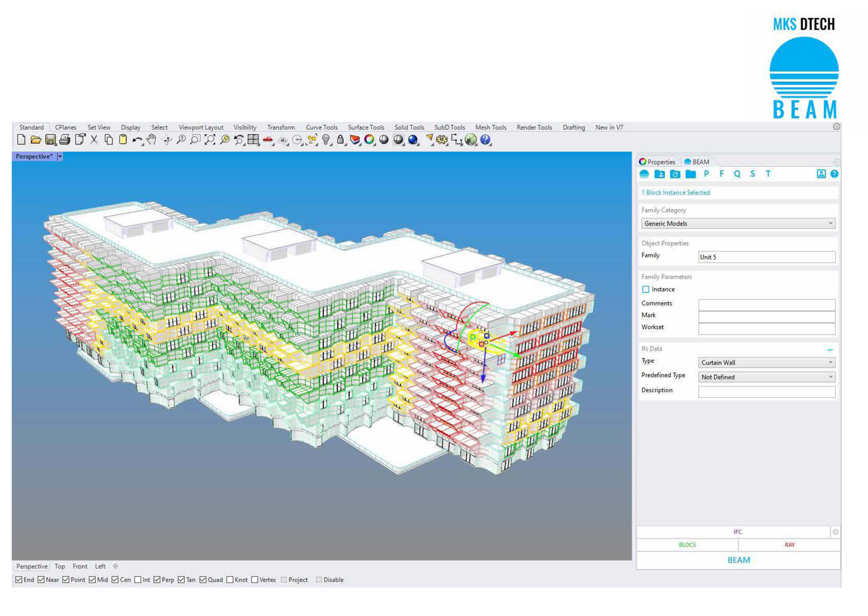Click the BLOCS button

(x=687, y=545)
